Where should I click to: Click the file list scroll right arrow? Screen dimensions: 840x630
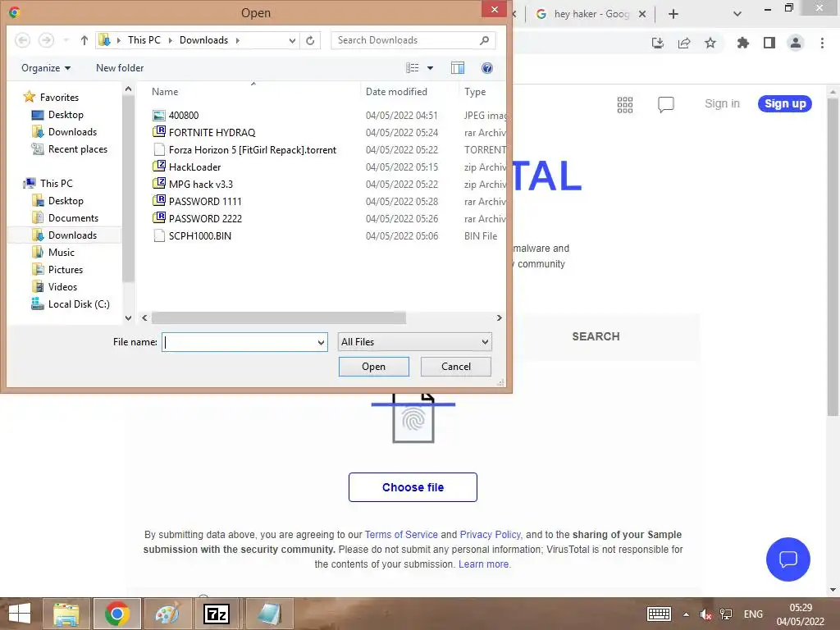(x=499, y=317)
